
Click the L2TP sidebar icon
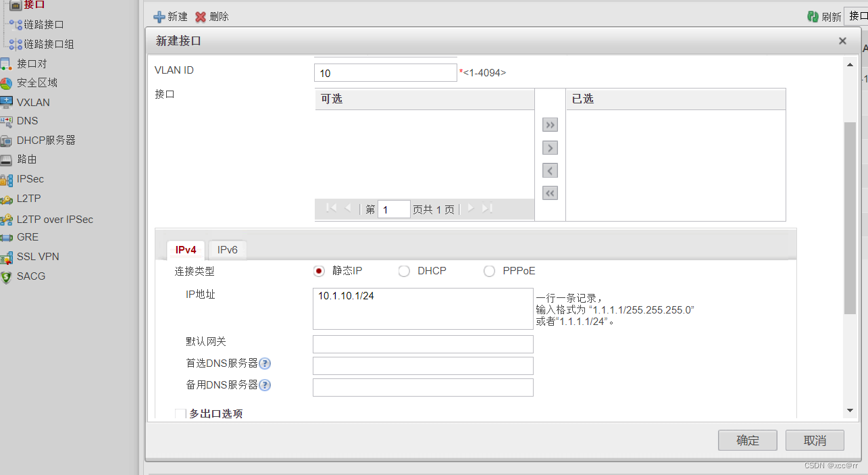pyautogui.click(x=6, y=199)
